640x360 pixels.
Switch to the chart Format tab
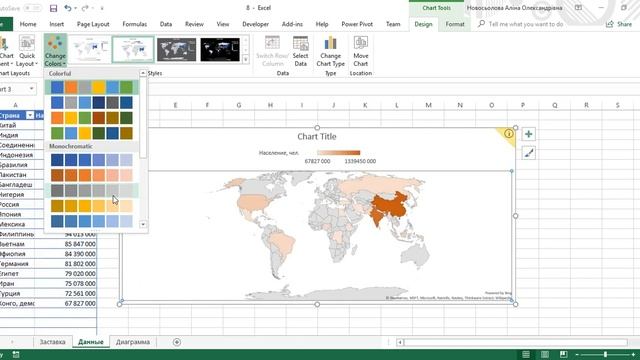455,24
